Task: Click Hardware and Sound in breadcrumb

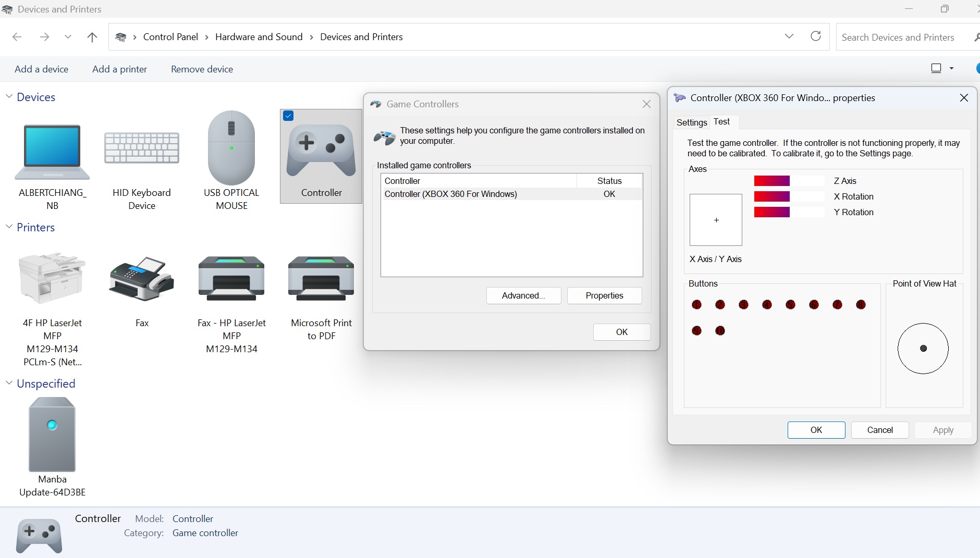Action: click(x=259, y=37)
